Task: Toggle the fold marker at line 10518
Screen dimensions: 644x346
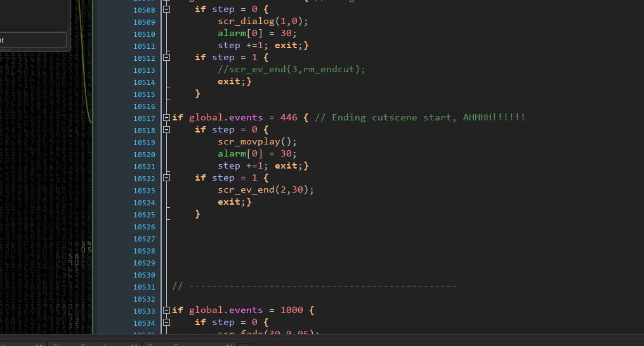Action: coord(167,130)
